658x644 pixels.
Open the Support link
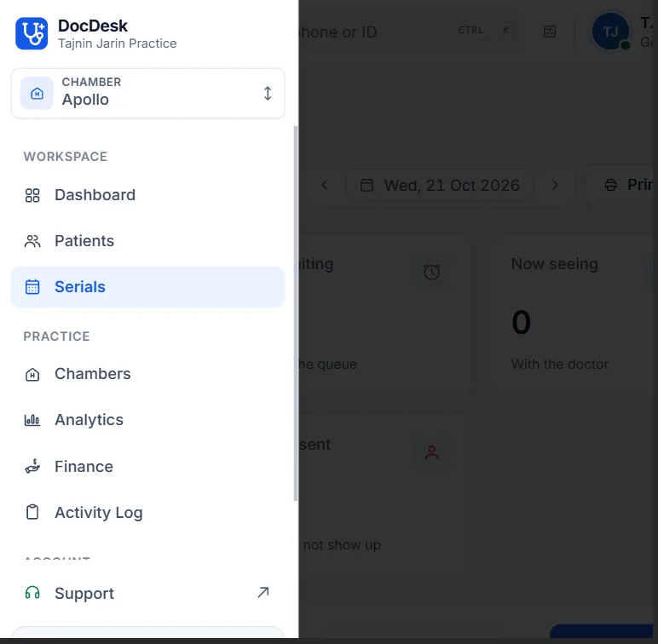pos(147,593)
